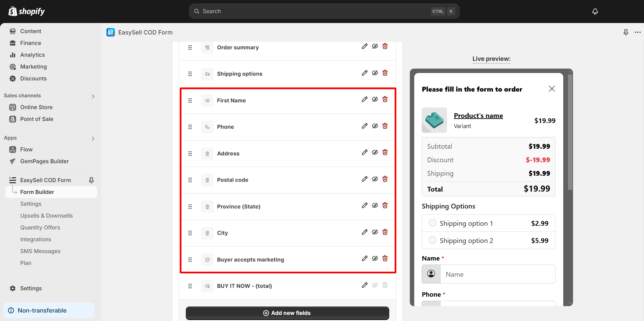Hide the City field using eye toggle
The image size is (644, 321).
coord(375,232)
